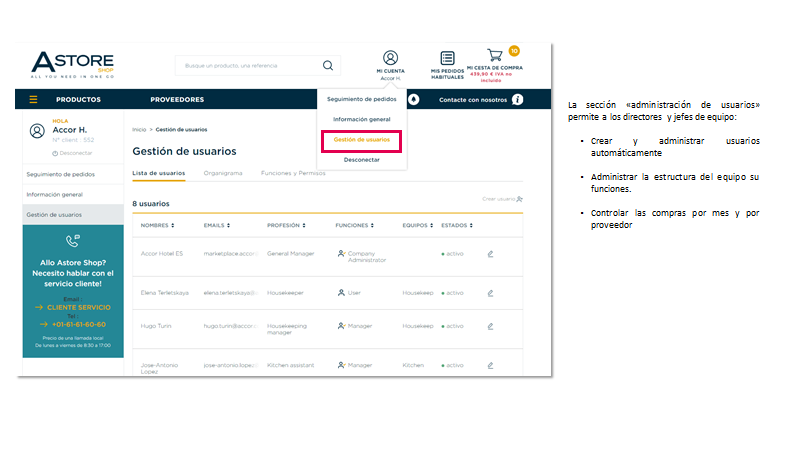Select Gestión de usuarios in account dropdown
The height and width of the screenshot is (450, 800).
[362, 140]
